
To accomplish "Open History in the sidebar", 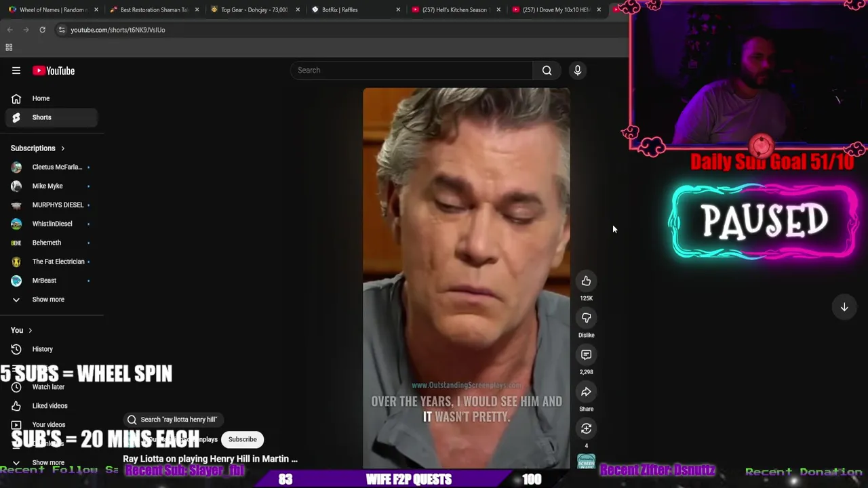I will coord(52,349).
